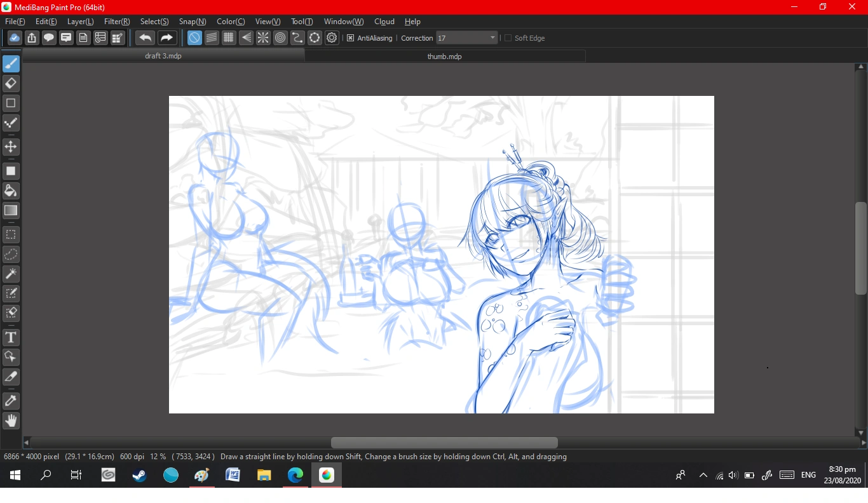Enable concentric circle snap

click(280, 38)
